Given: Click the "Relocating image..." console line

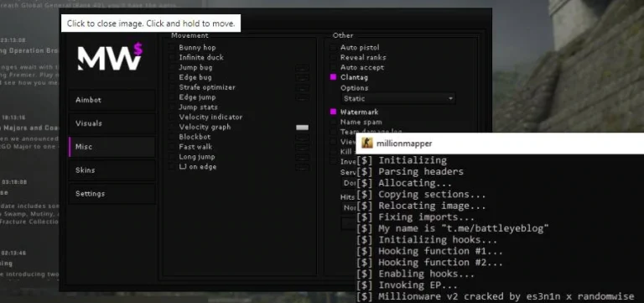Looking at the screenshot, I should (x=421, y=206).
